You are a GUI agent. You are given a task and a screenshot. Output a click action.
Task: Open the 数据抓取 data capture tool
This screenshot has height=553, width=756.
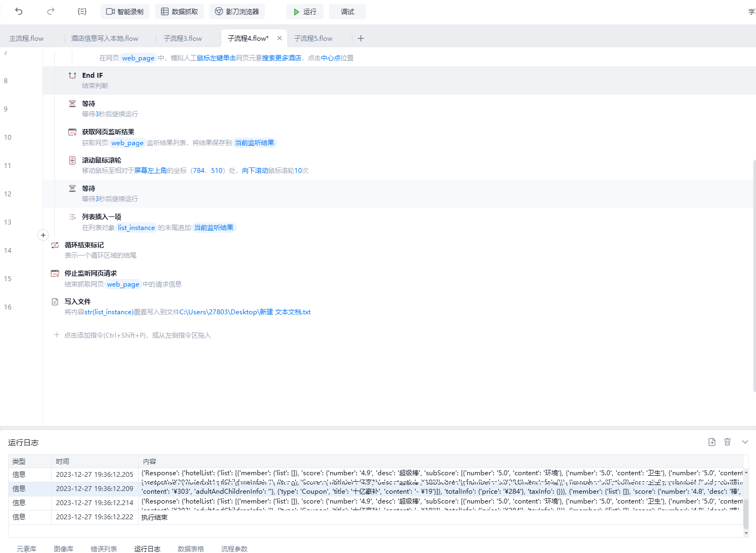(179, 11)
